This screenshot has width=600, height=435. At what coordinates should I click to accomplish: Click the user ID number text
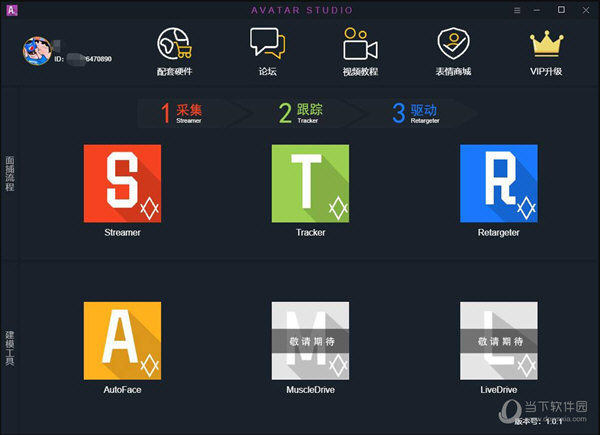coord(83,59)
